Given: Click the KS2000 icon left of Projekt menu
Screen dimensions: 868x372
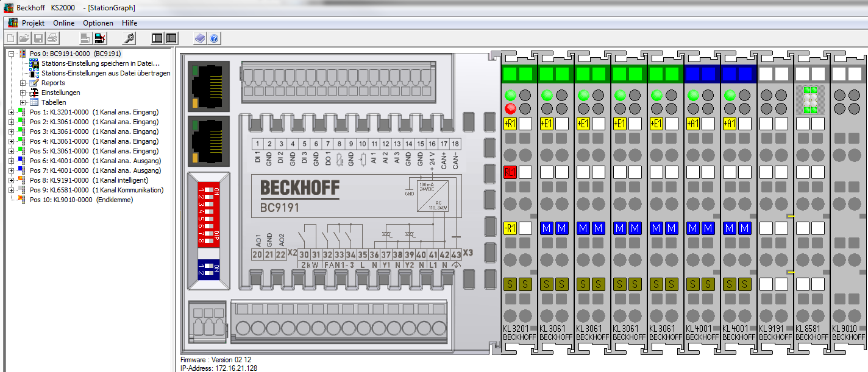Looking at the screenshot, I should [x=12, y=23].
